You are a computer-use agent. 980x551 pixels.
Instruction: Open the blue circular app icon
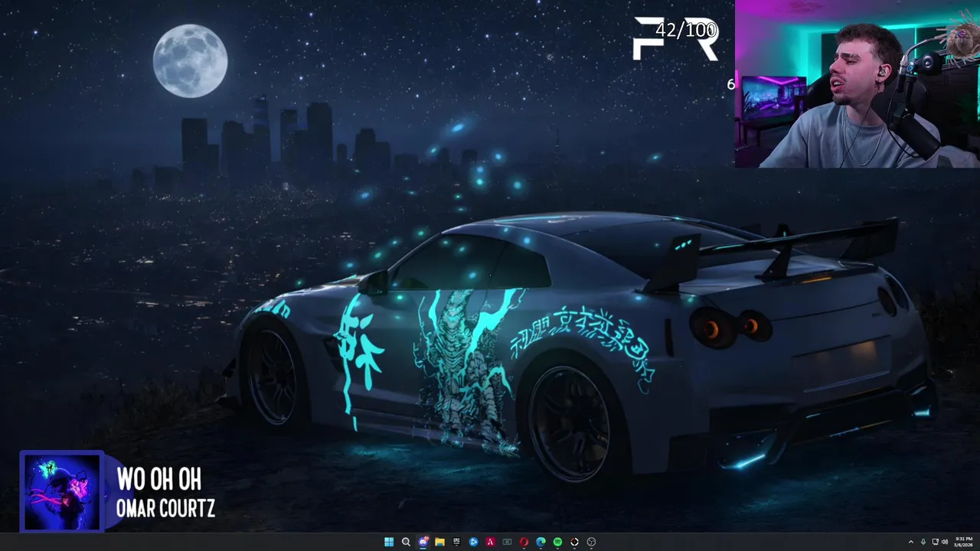pos(473,542)
